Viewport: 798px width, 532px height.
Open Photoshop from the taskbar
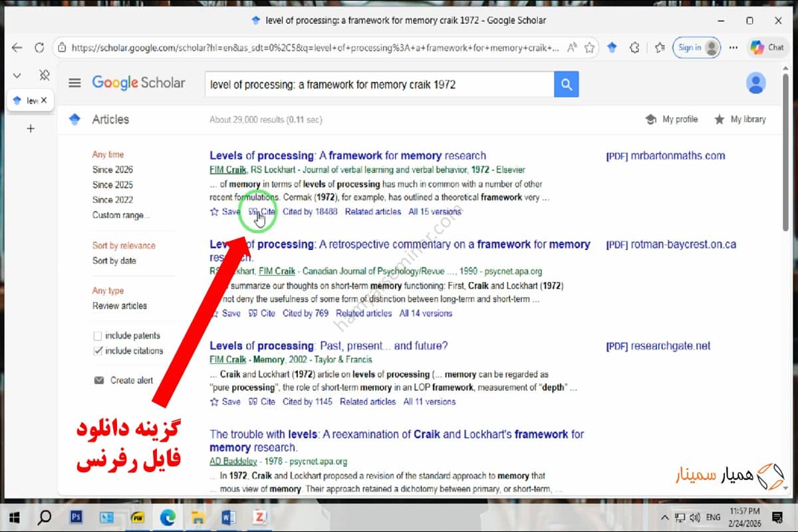coord(76,517)
